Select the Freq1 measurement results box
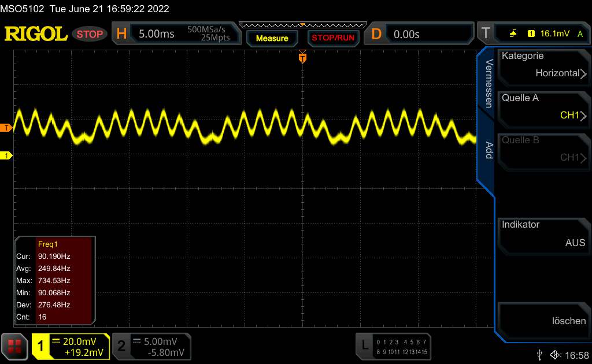The image size is (592, 364). click(x=54, y=280)
